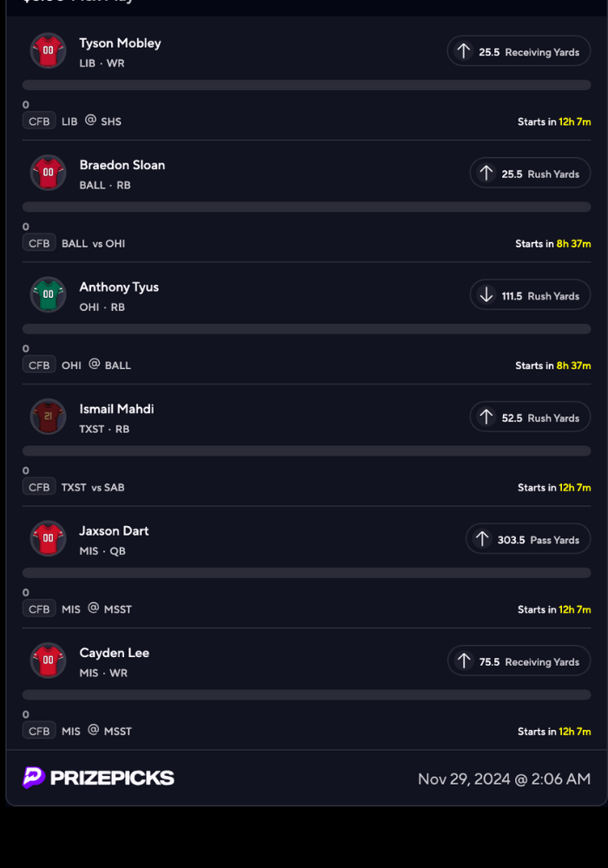
Task: Click the PrizePicks logo
Action: pyautogui.click(x=98, y=778)
